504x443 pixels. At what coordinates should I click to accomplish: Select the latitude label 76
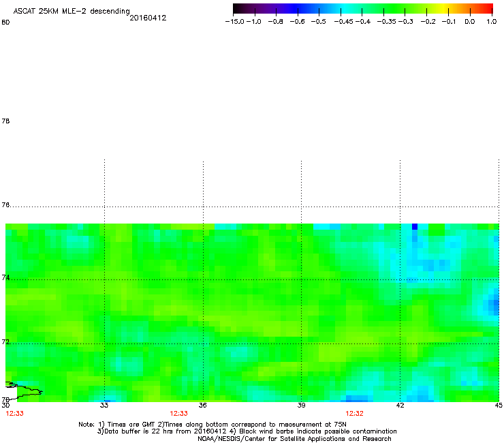(5, 204)
